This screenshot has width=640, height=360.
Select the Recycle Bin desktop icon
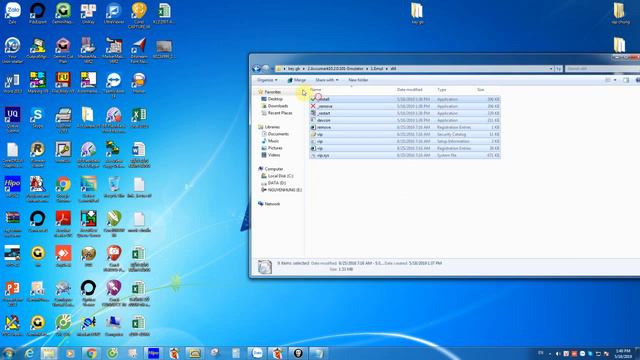point(114,187)
